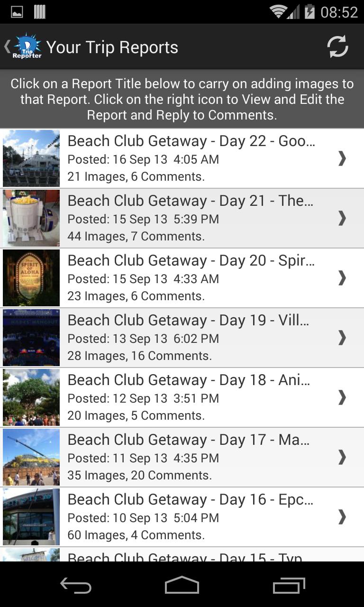
Task: Tap the Day 20 Spirit of Aloha thumbnail
Action: [31, 278]
